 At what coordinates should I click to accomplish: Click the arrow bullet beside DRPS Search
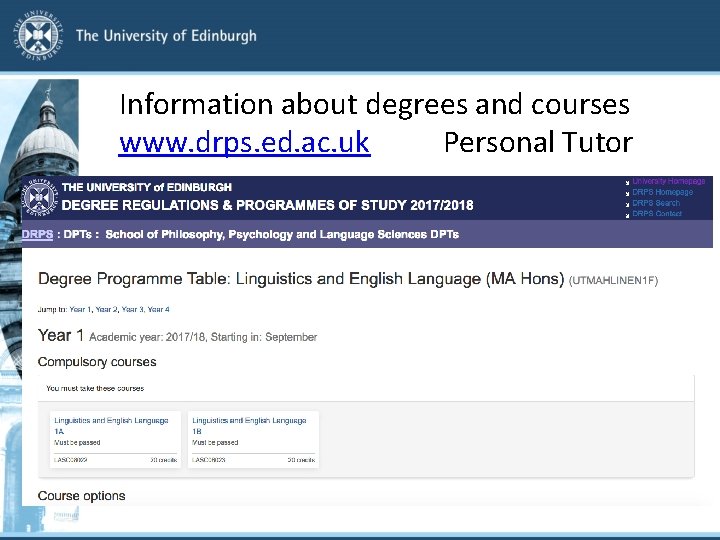tap(627, 204)
